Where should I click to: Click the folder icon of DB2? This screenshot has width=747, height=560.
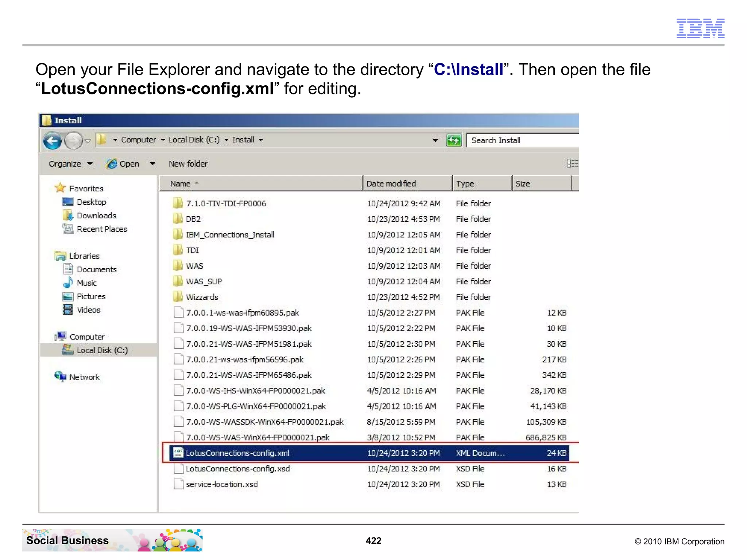pos(178,219)
